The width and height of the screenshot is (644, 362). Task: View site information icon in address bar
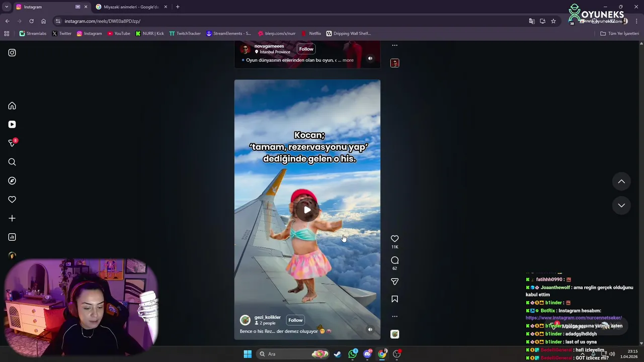coord(58,21)
